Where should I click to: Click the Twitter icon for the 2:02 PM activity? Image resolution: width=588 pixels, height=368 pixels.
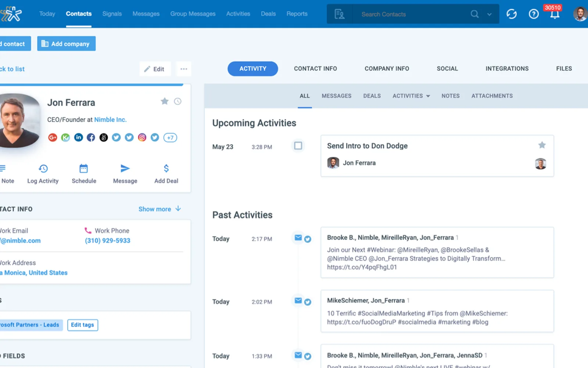click(x=308, y=302)
